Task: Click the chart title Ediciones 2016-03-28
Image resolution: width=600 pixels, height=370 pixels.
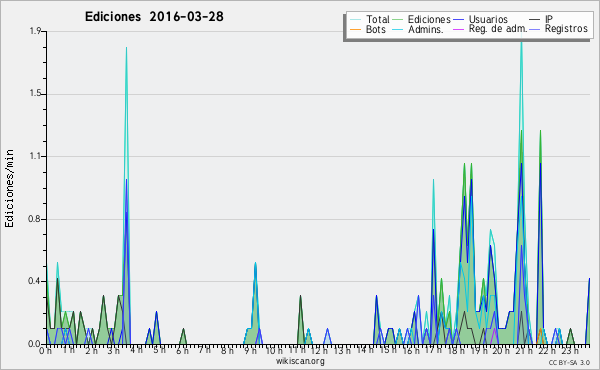Action: click(x=154, y=17)
